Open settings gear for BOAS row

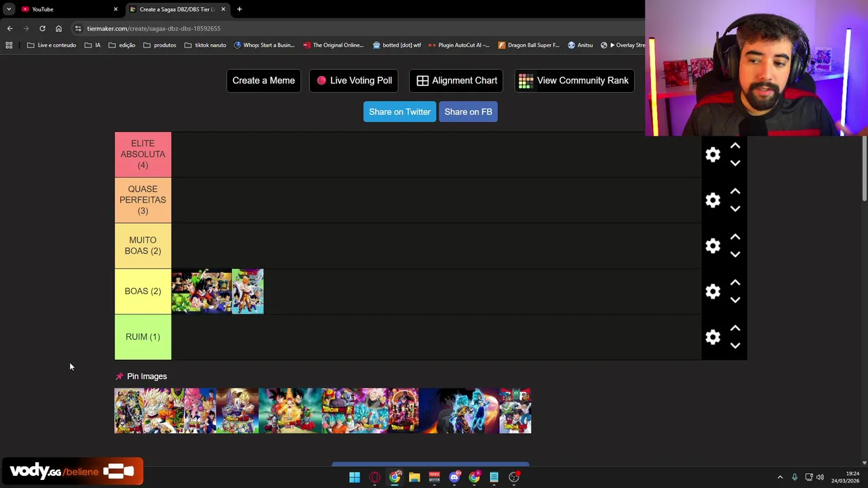coord(713,291)
